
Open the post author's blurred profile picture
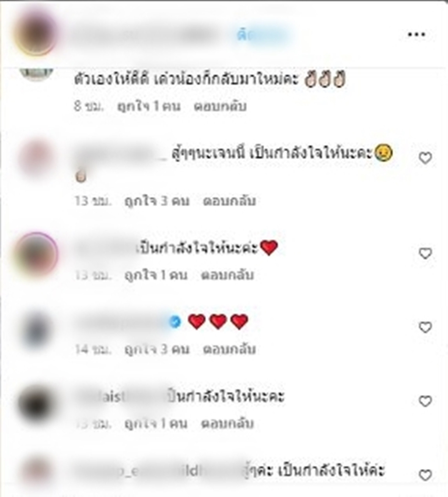tap(35, 33)
